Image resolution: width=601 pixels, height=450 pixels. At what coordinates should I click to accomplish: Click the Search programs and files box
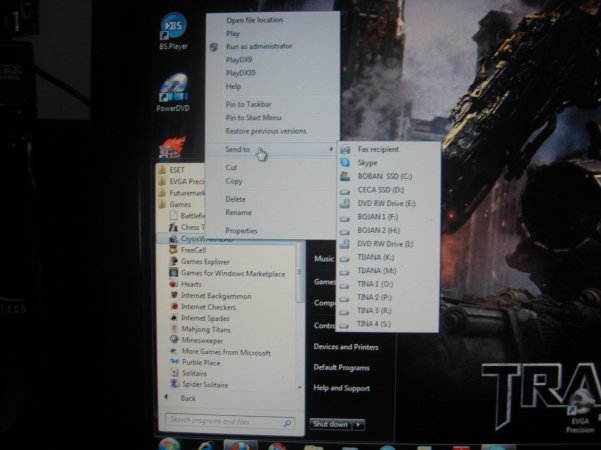coord(230,422)
